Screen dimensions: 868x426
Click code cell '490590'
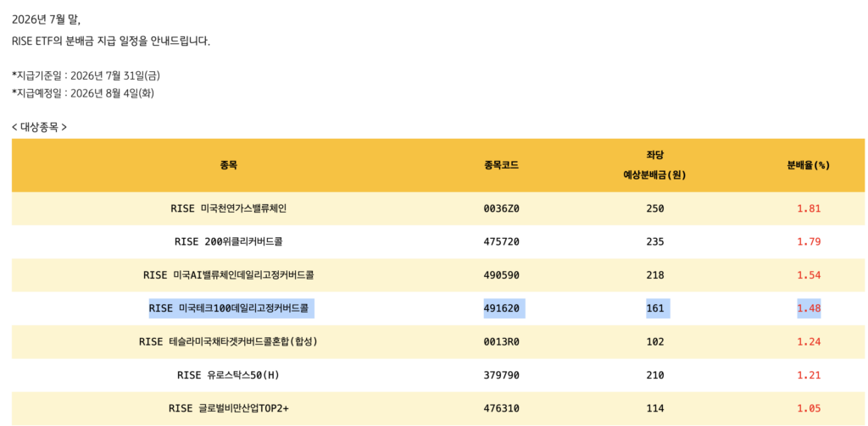pyautogui.click(x=501, y=275)
